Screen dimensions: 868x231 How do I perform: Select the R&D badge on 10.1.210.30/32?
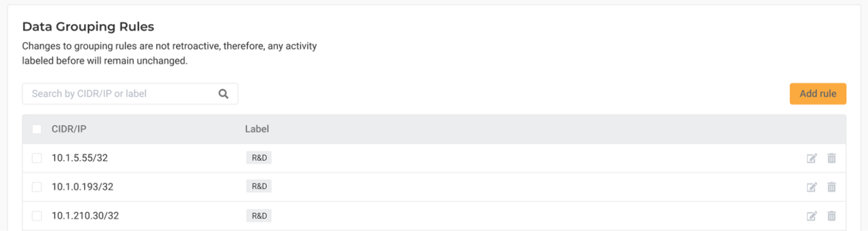tap(259, 216)
